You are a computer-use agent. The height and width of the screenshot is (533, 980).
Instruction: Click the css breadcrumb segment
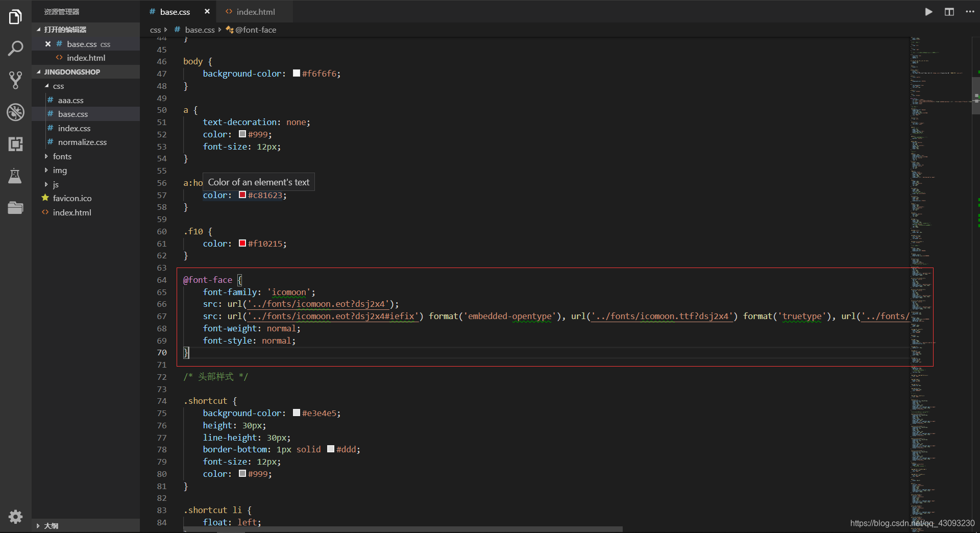point(155,30)
